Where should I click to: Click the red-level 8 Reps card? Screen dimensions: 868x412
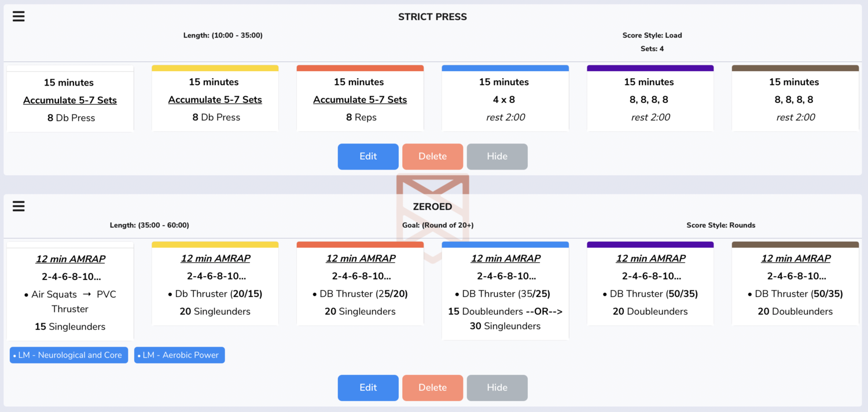click(x=360, y=98)
